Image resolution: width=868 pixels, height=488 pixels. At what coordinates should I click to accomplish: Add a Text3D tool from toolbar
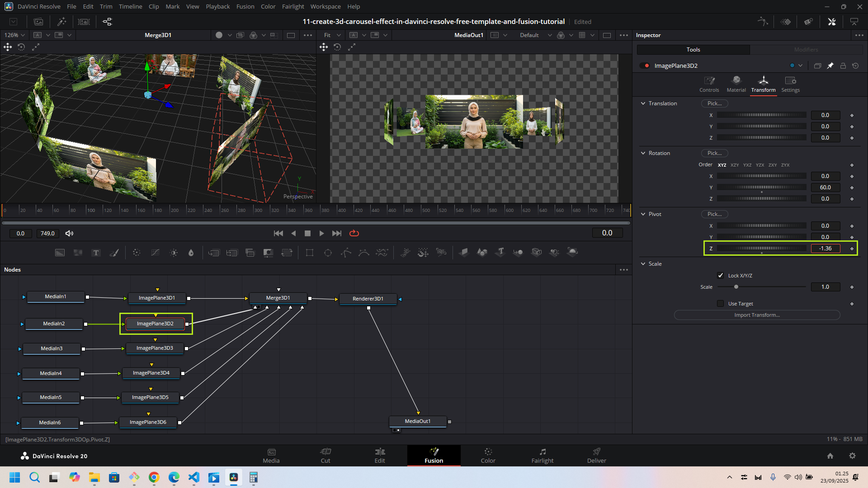point(500,252)
